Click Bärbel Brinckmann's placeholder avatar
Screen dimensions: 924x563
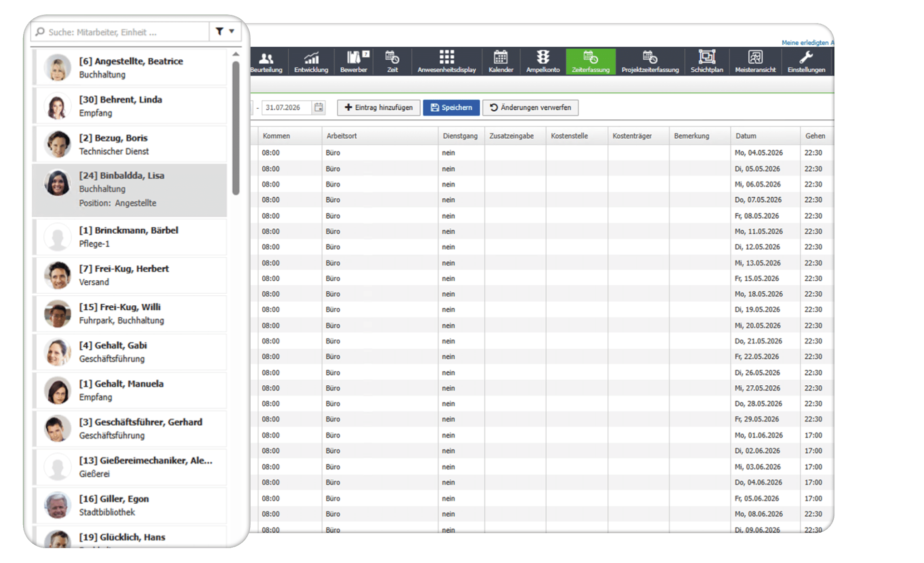coord(58,237)
